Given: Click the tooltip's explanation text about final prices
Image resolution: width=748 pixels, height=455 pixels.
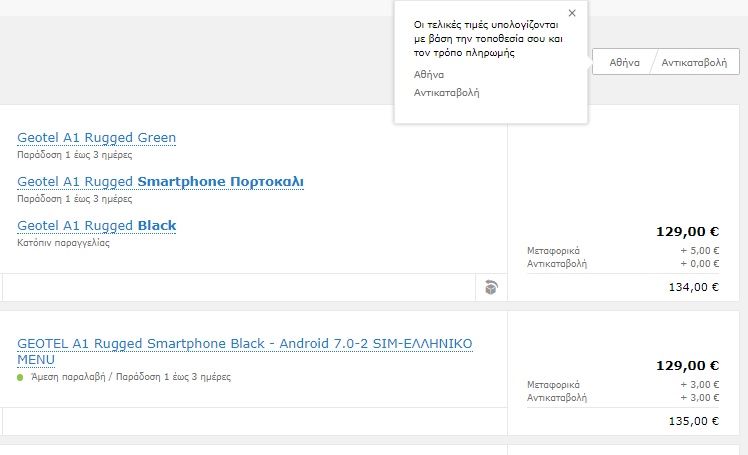Looking at the screenshot, I should click(x=488, y=38).
